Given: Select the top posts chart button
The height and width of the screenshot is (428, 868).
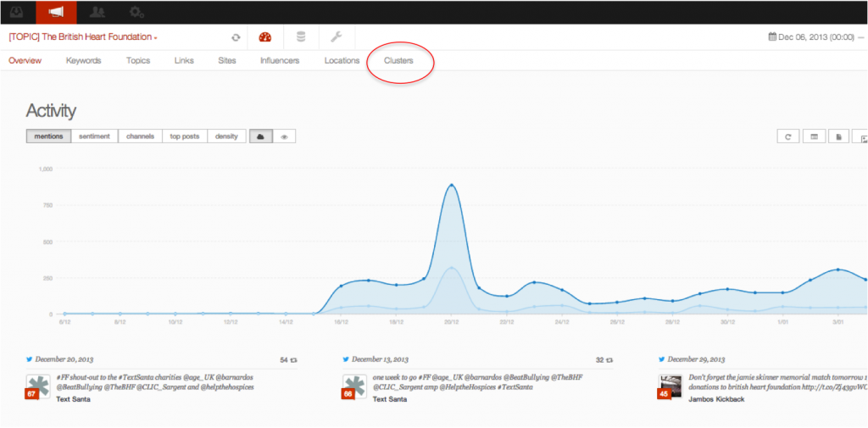Looking at the screenshot, I should point(185,136).
